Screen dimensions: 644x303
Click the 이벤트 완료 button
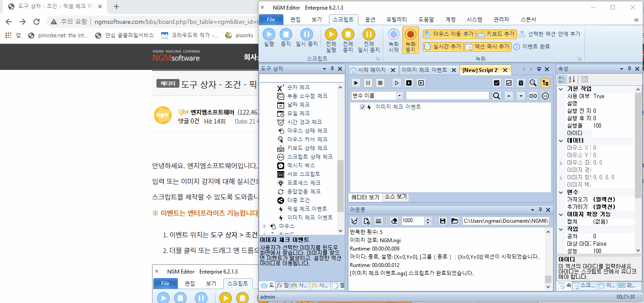[532, 46]
